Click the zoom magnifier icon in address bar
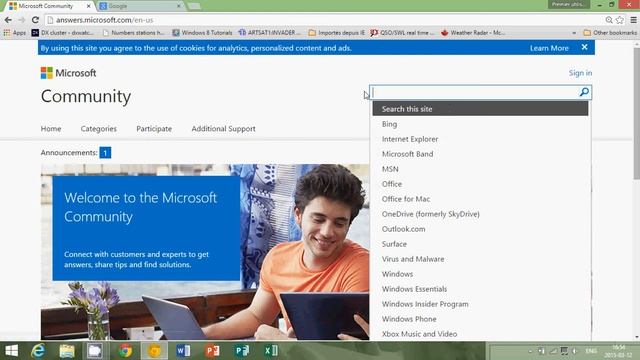640x360 pixels. click(609, 20)
